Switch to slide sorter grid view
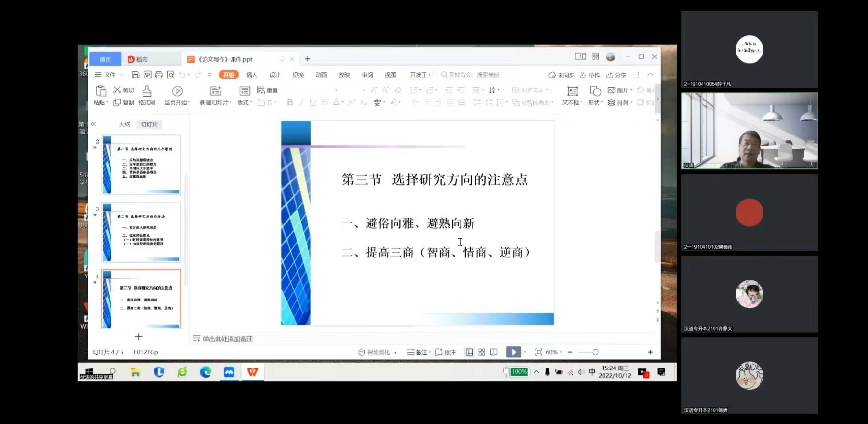868x424 pixels. point(482,352)
